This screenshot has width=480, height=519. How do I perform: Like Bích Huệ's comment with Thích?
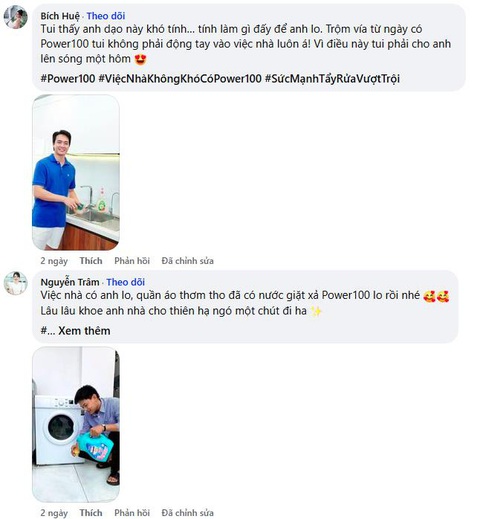[x=91, y=261]
